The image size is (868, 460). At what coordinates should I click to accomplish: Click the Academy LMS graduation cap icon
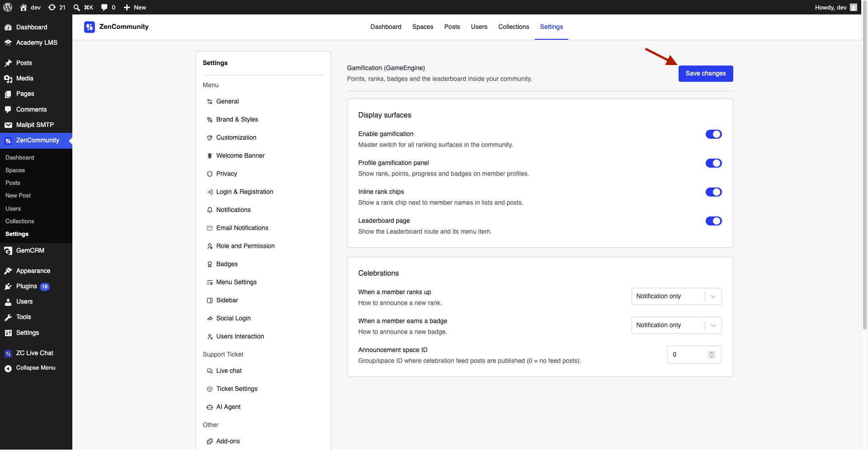click(x=8, y=42)
